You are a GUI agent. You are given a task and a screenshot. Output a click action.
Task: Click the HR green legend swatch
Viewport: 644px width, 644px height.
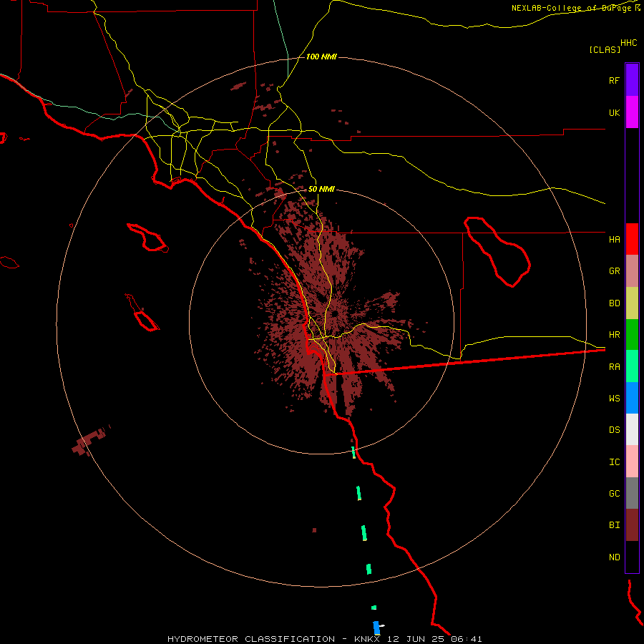point(632,335)
